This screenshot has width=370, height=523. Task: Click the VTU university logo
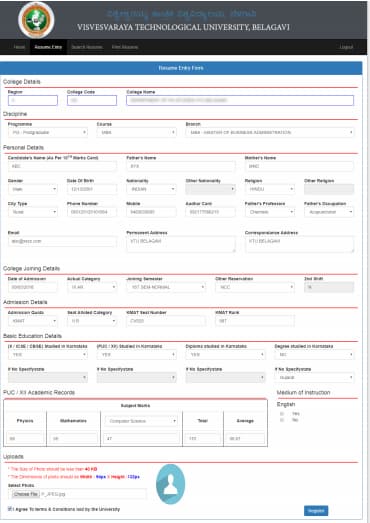(36, 19)
